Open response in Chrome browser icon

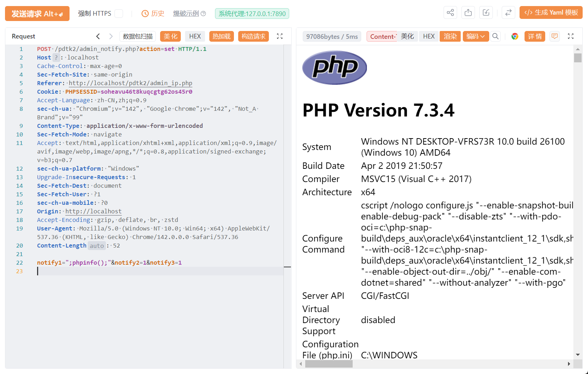[x=515, y=36]
